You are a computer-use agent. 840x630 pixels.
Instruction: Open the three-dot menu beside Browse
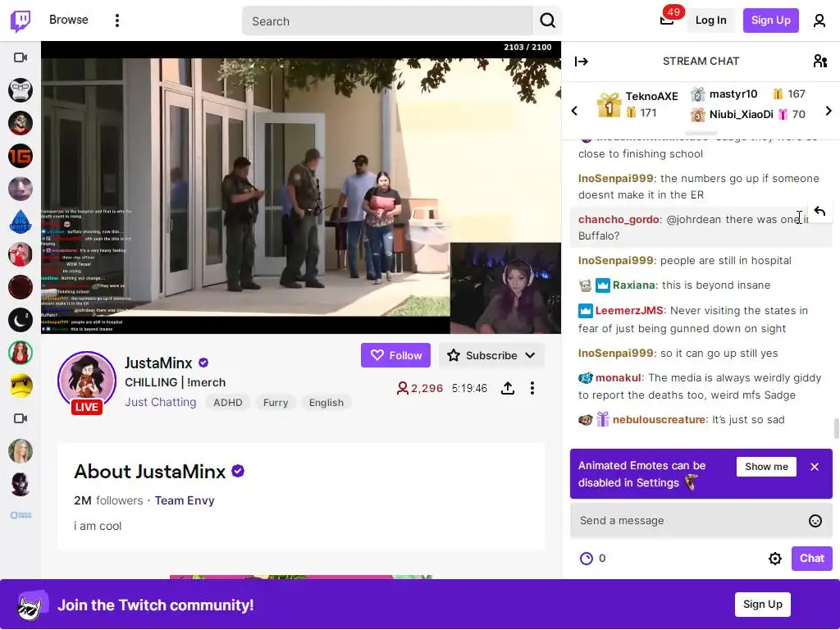116,21
